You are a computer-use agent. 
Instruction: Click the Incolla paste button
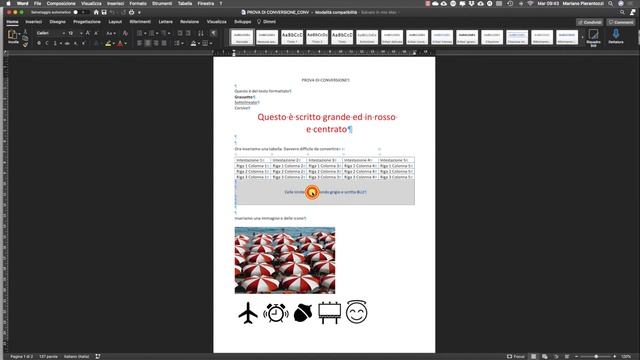click(x=13, y=36)
